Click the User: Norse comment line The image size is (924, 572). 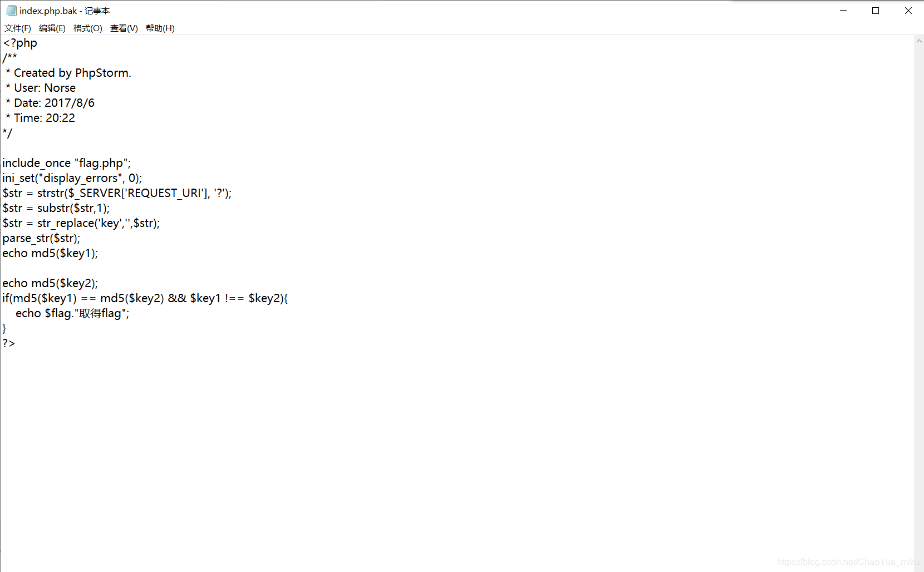click(40, 87)
